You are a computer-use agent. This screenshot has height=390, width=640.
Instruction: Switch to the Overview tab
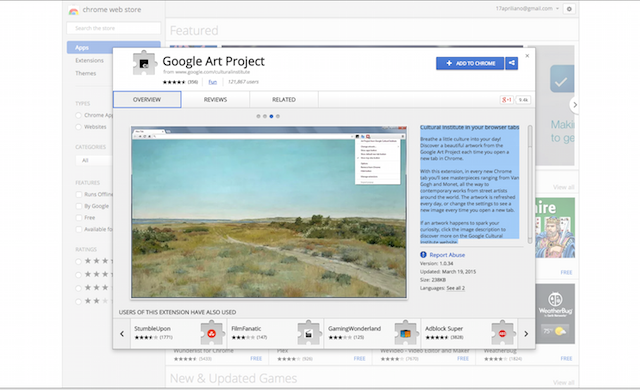147,100
